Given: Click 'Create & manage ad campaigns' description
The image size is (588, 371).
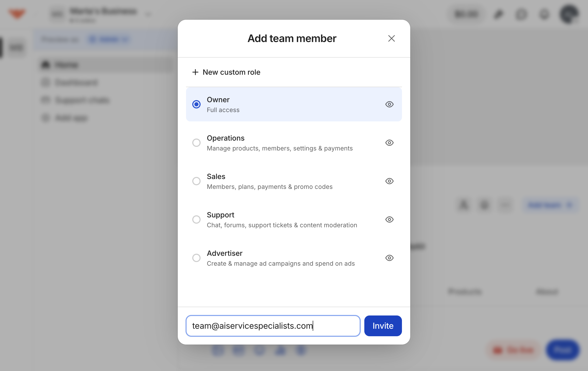Looking at the screenshot, I should click(x=281, y=264).
